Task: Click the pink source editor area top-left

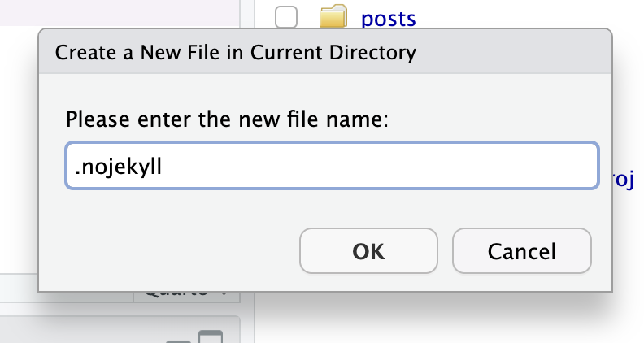Action: pyautogui.click(x=119, y=12)
